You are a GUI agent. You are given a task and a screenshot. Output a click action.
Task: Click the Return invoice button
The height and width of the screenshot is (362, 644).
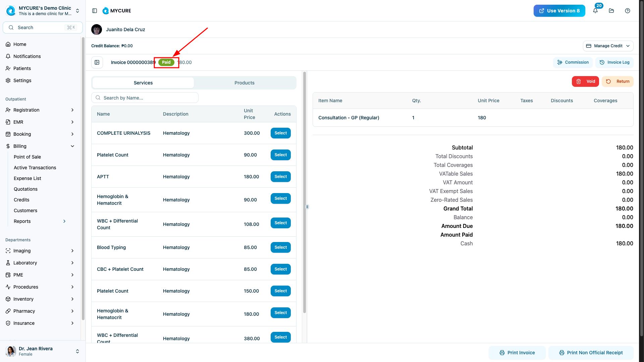click(x=618, y=81)
